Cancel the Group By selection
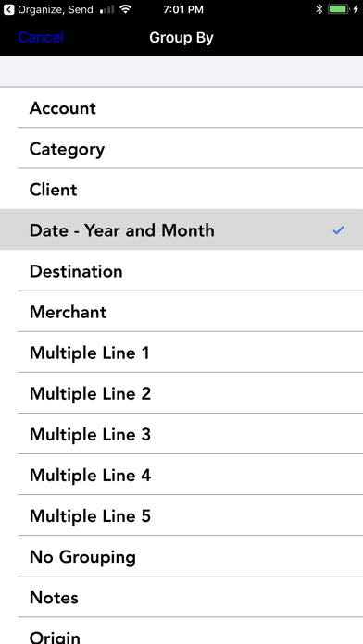The image size is (363, 644). (x=41, y=37)
